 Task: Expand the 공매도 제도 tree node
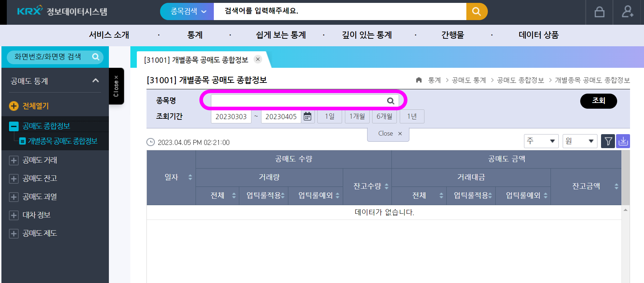[x=14, y=234]
